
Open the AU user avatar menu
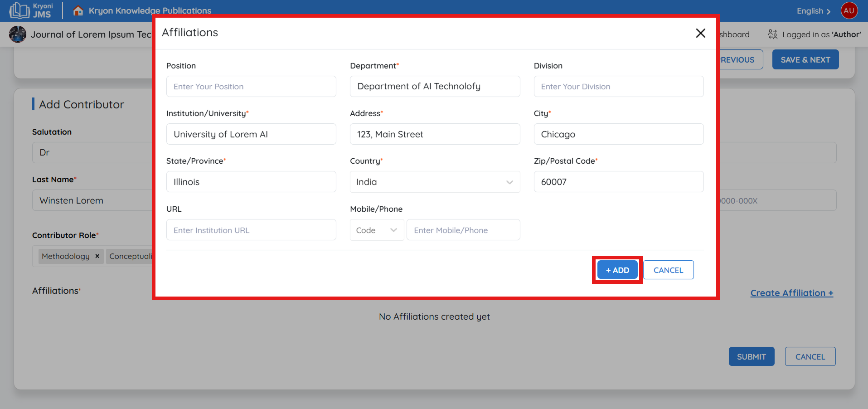click(x=849, y=10)
